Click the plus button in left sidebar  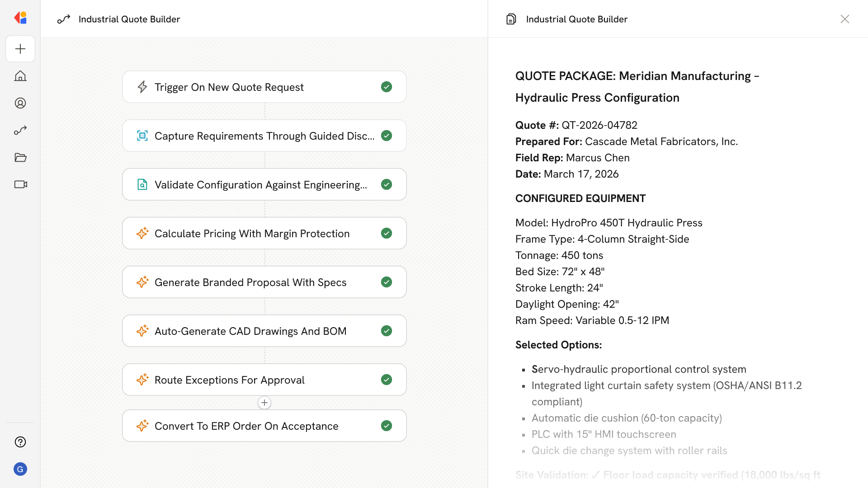(x=20, y=49)
